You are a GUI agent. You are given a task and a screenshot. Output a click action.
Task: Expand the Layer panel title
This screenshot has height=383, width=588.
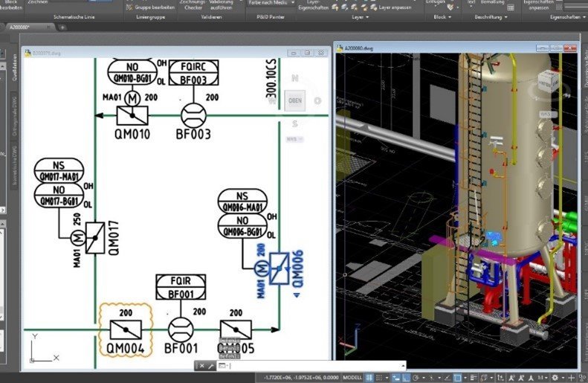(360, 17)
